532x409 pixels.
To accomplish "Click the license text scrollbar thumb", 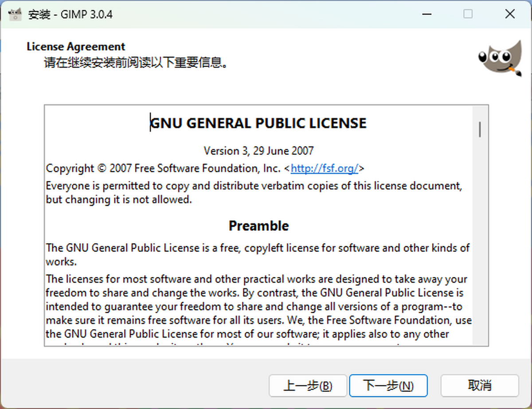I will pyautogui.click(x=480, y=129).
